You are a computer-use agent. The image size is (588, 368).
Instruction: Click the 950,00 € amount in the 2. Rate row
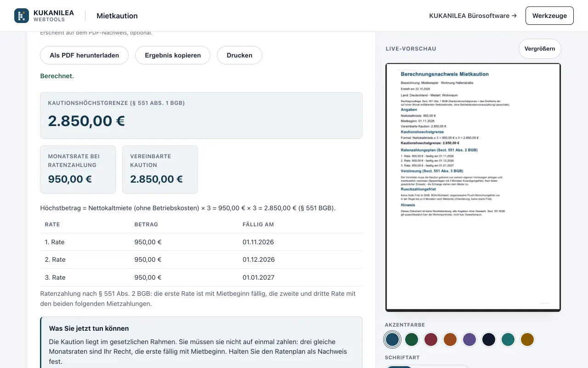(148, 259)
